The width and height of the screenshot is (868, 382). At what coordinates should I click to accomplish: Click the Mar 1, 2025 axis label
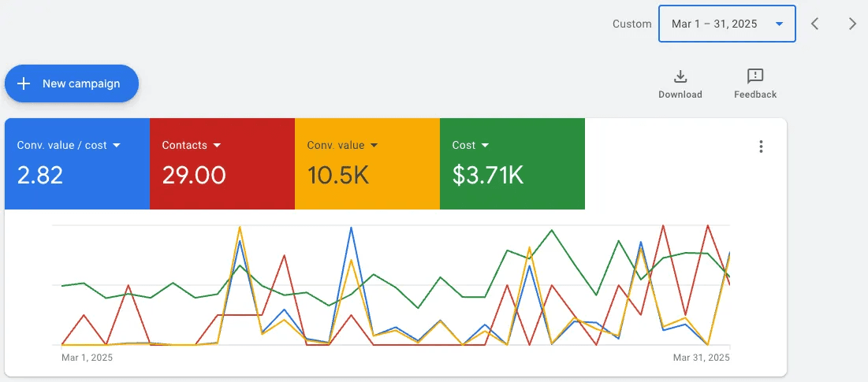coord(87,358)
